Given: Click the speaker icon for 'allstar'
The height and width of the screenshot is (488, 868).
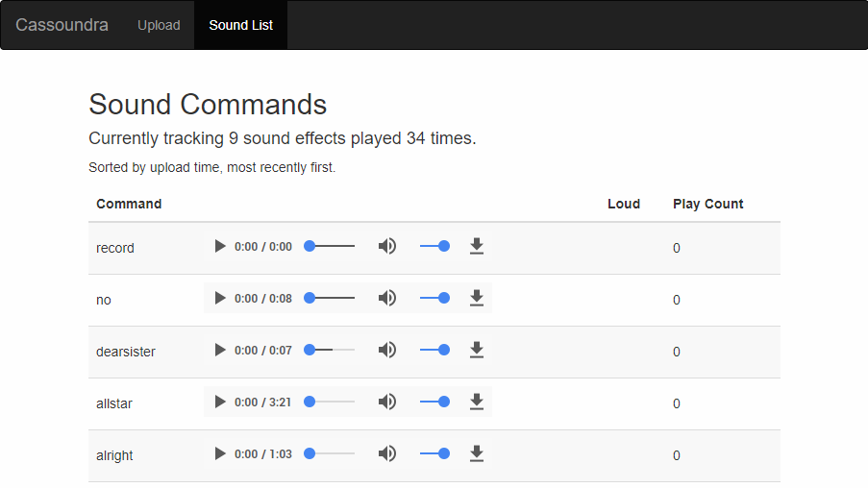Looking at the screenshot, I should click(387, 402).
